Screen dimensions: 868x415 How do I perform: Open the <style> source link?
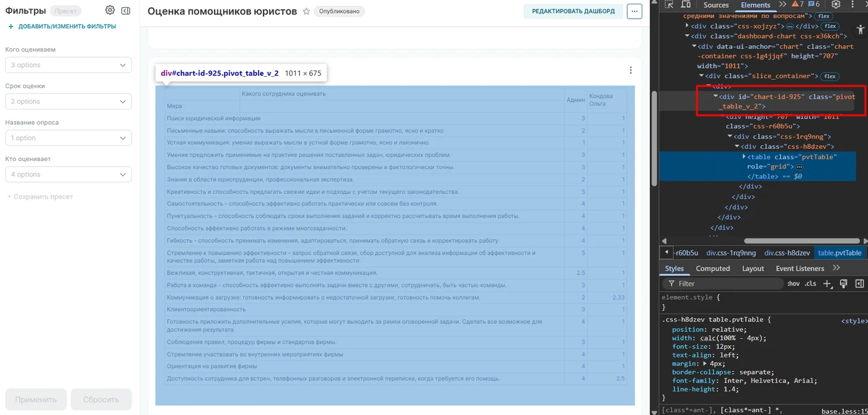(x=854, y=321)
